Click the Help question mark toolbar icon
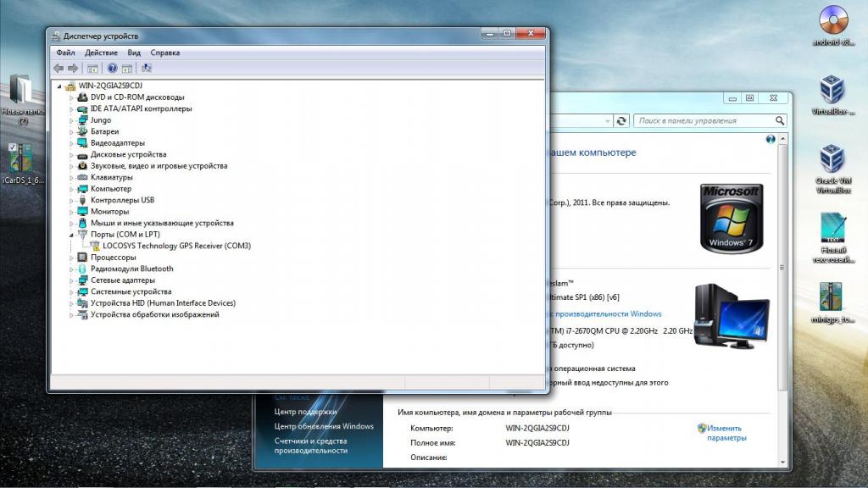 [112, 68]
